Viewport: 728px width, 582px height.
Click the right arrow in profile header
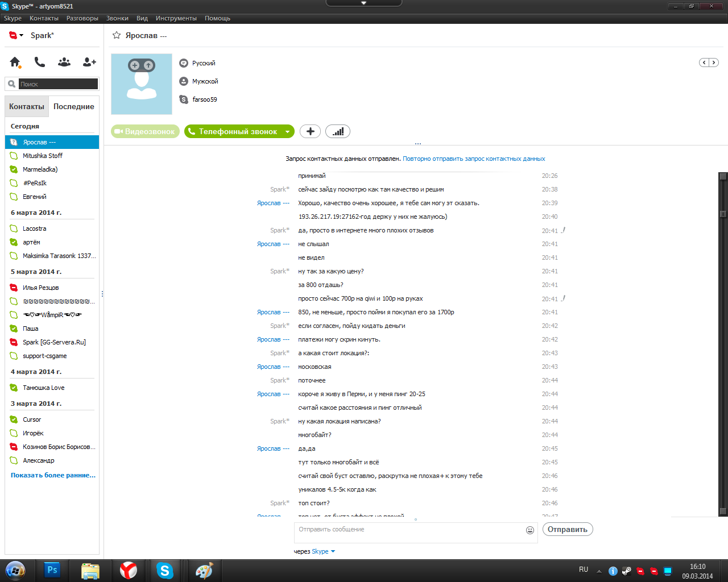pyautogui.click(x=714, y=63)
